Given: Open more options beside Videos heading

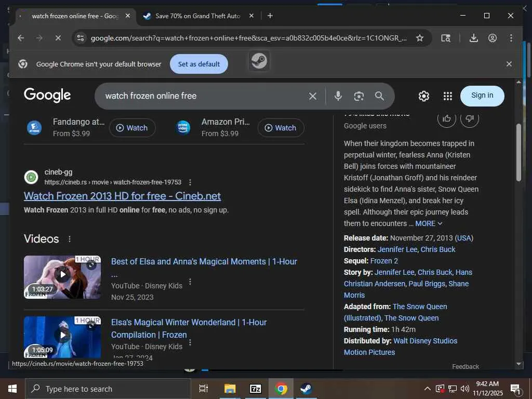Looking at the screenshot, I should [70, 239].
